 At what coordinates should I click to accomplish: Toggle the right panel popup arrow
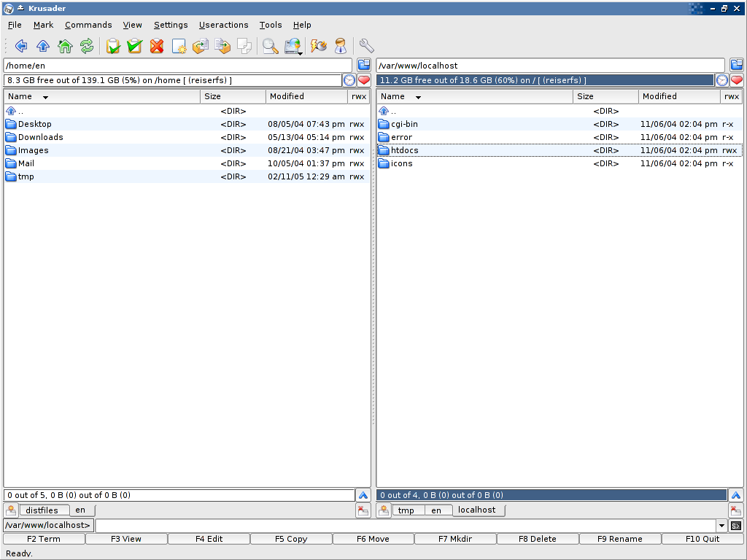pos(735,495)
